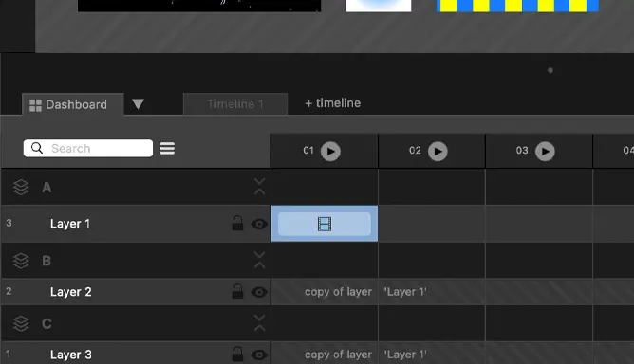Open the Dashboard tab
The image size is (634, 364).
(73, 104)
